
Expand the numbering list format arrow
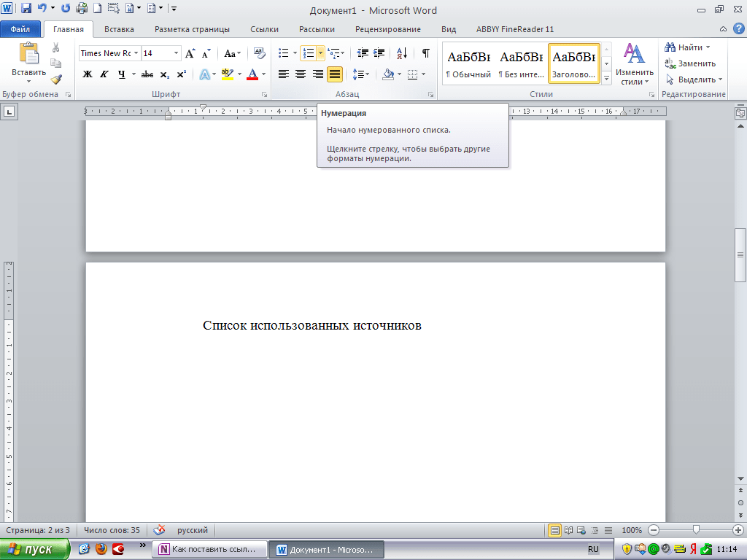point(320,53)
